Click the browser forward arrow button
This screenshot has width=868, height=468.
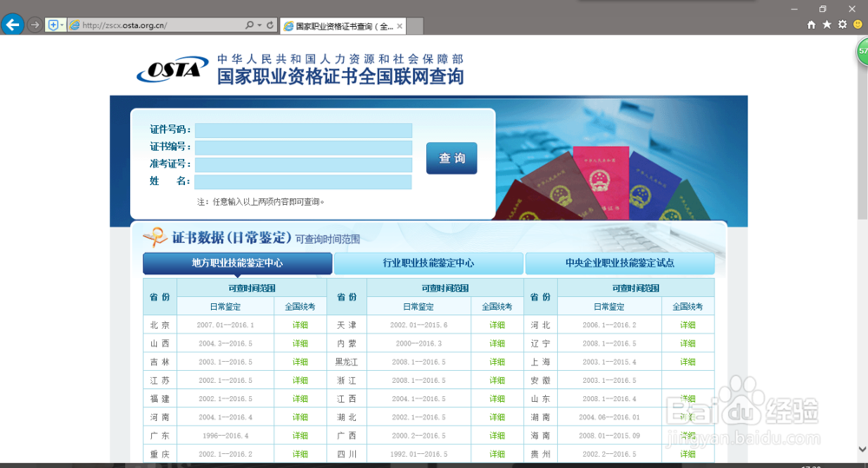point(35,25)
